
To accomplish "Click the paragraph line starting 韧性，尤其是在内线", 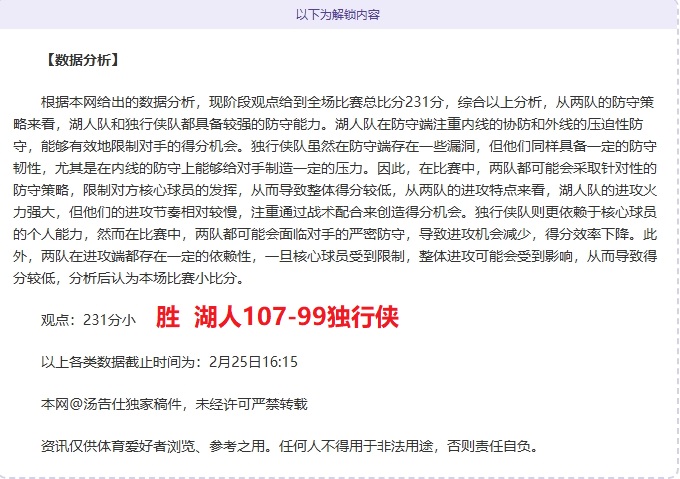I will pos(335,168).
